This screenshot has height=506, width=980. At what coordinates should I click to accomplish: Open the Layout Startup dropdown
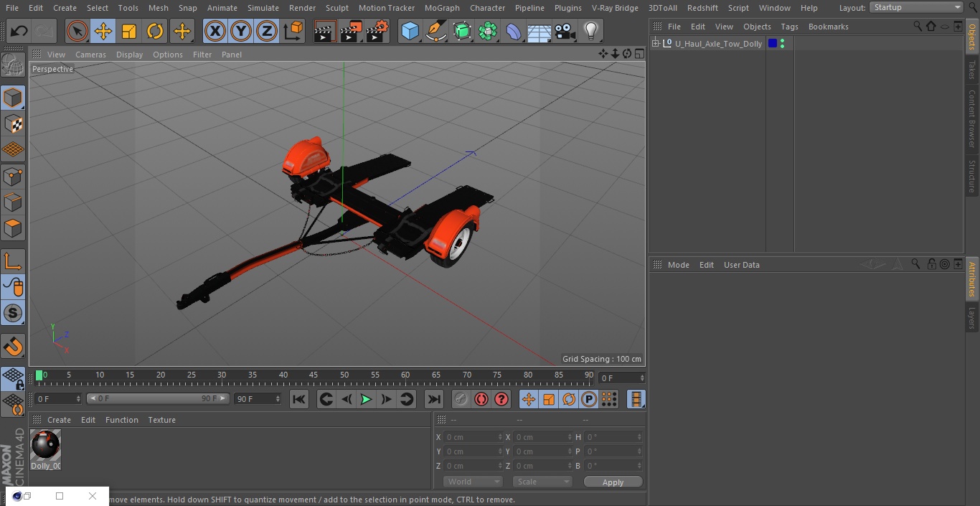[917, 7]
